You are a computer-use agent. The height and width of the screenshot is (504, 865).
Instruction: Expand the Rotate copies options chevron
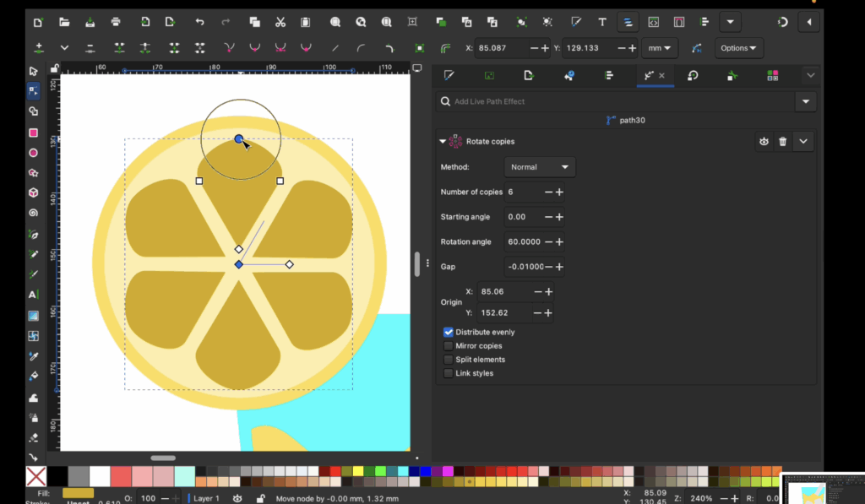[803, 142]
